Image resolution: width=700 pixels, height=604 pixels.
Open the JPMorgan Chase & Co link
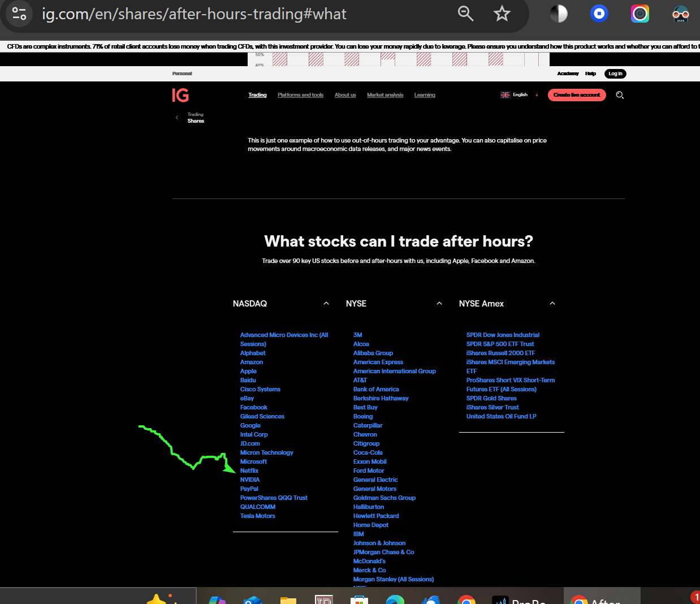[x=384, y=552]
